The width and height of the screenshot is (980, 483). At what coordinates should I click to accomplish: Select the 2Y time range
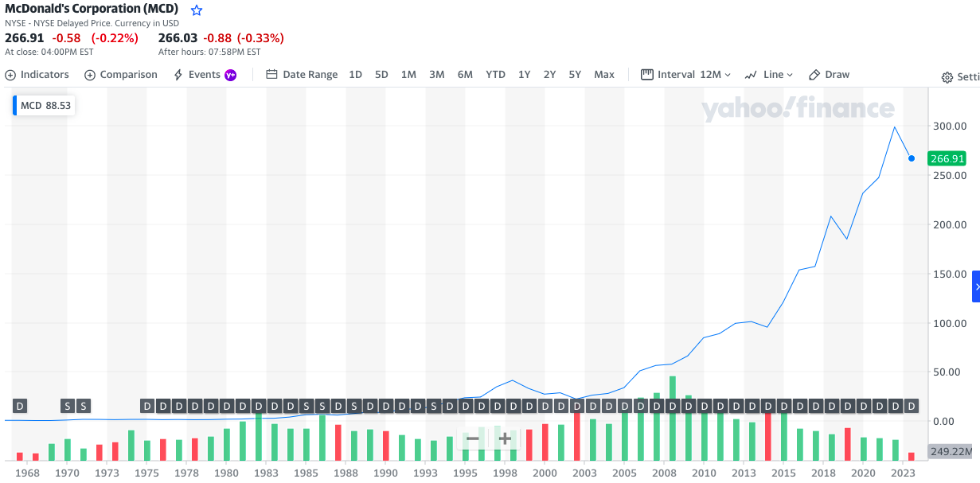(x=549, y=75)
